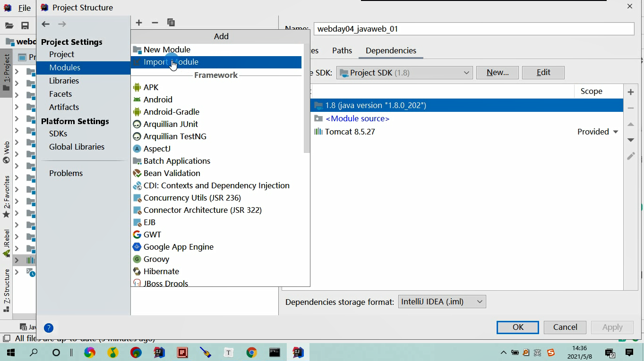Image resolution: width=644 pixels, height=361 pixels.
Task: Show hidden system tray icons
Action: [504, 353]
